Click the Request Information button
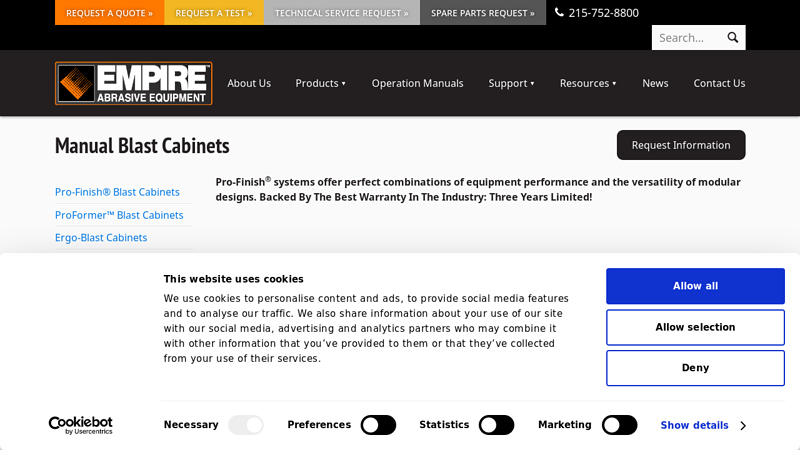 680,145
